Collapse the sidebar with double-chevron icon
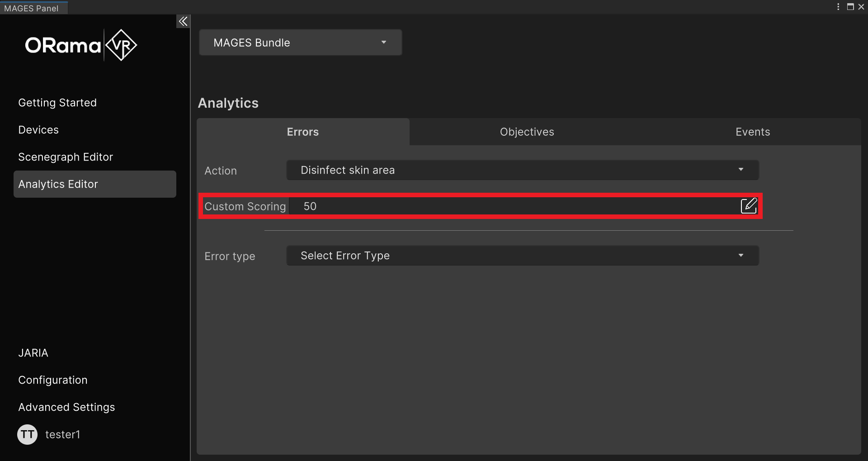 pyautogui.click(x=183, y=21)
